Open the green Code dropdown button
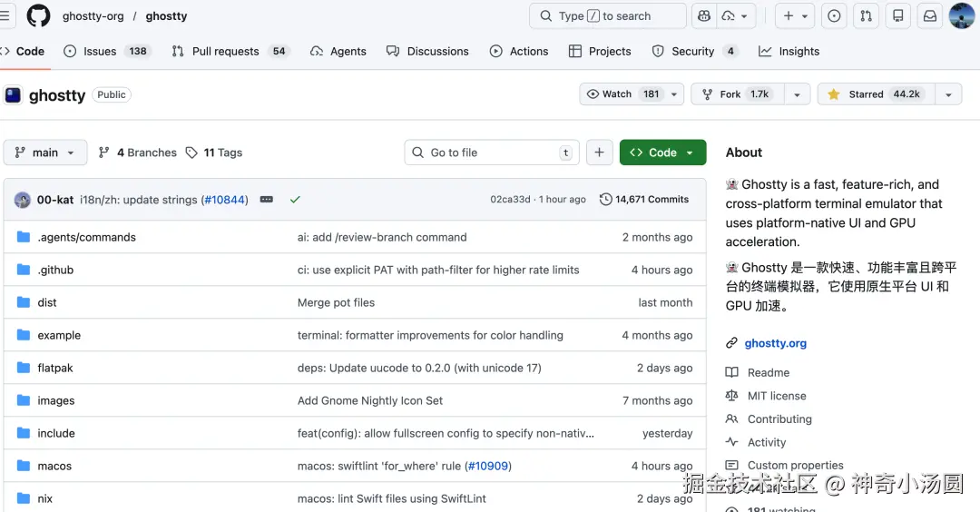Screen dimensions: 980x512 [662, 153]
